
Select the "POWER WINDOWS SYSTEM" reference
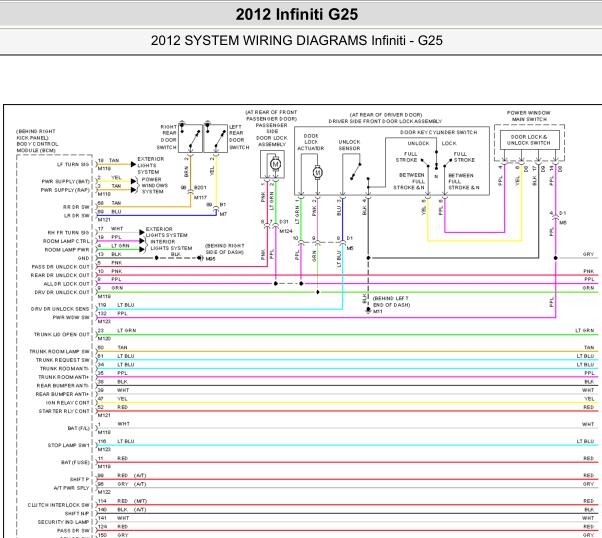point(155,185)
